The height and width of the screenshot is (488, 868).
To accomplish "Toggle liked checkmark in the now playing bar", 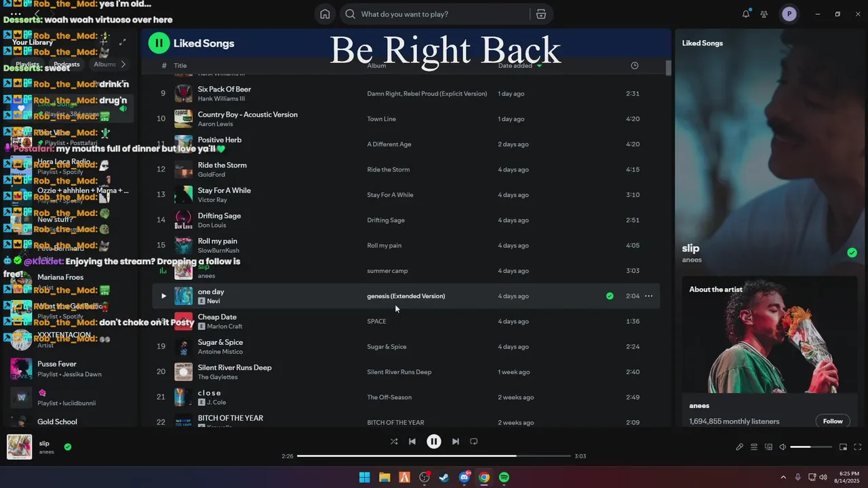I will 68,447.
